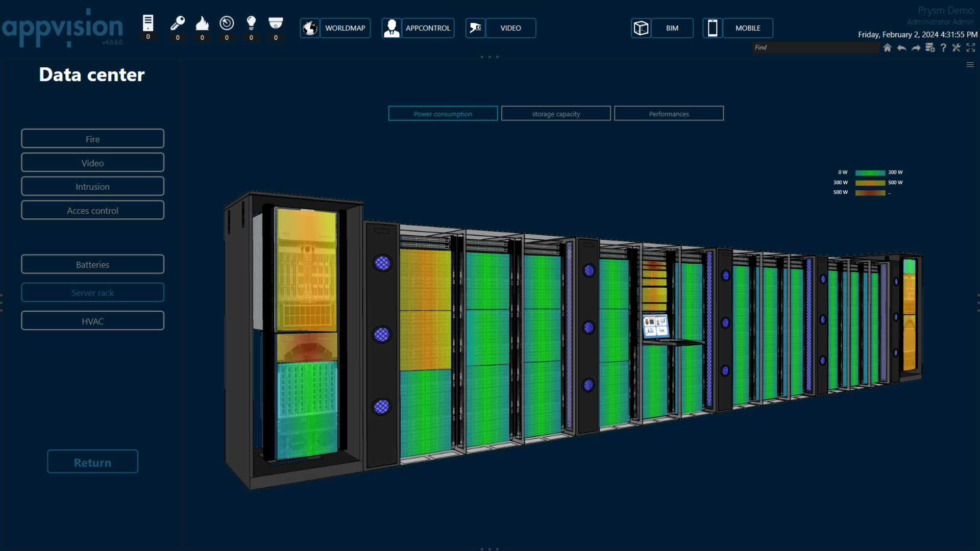Click the globe icon beside WORLDMAP
Viewport: 980px width, 551px height.
(310, 28)
